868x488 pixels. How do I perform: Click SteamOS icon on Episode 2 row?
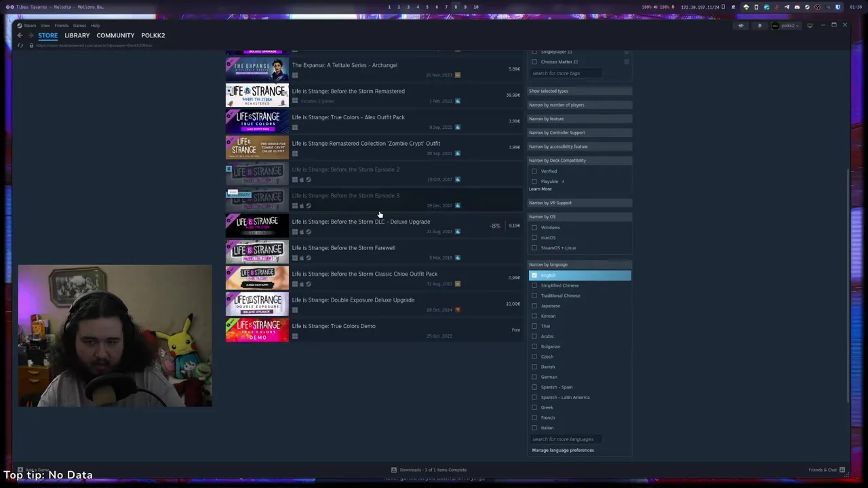click(x=309, y=180)
